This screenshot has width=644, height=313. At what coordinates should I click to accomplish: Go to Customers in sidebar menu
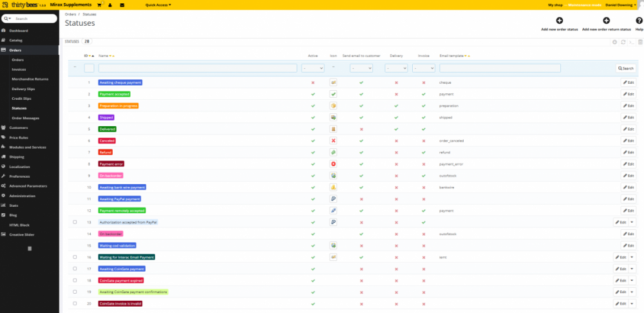coord(19,128)
